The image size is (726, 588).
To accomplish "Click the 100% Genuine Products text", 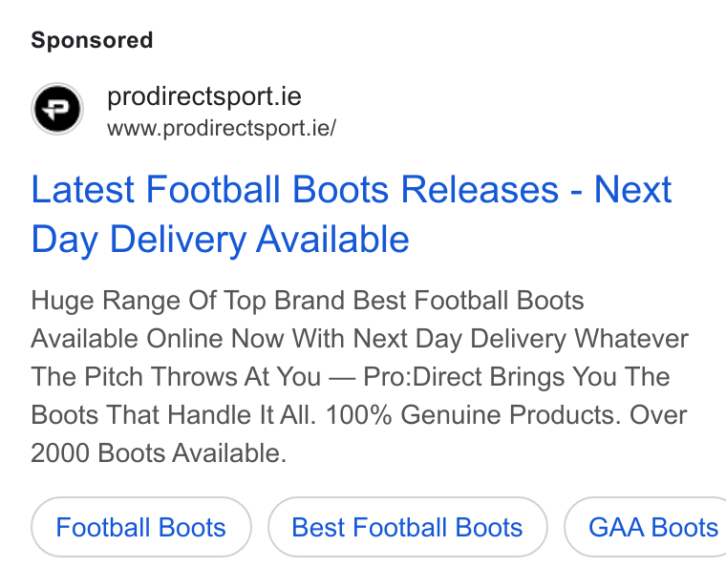I will pos(473,415).
